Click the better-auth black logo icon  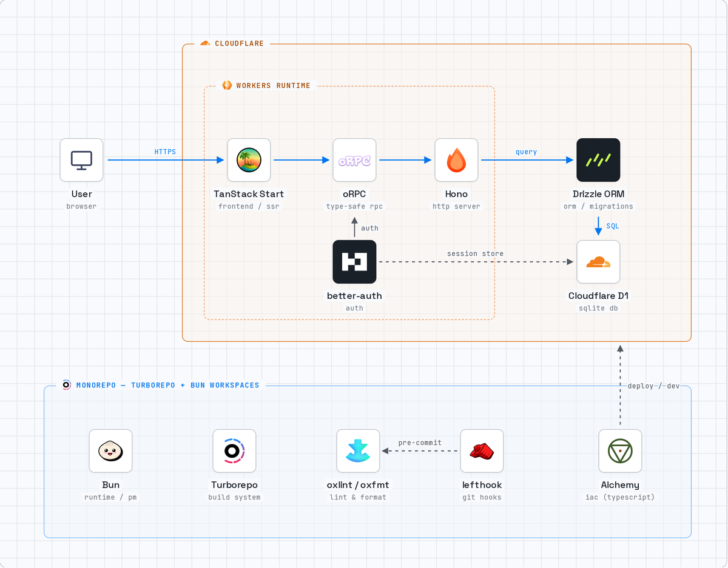354,262
